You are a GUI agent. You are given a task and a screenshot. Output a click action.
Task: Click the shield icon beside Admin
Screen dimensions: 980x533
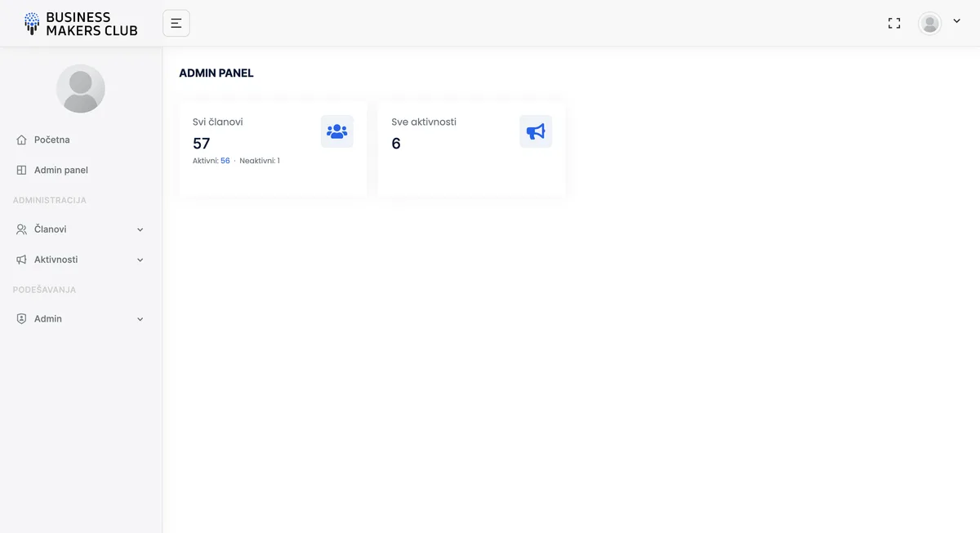(x=22, y=319)
